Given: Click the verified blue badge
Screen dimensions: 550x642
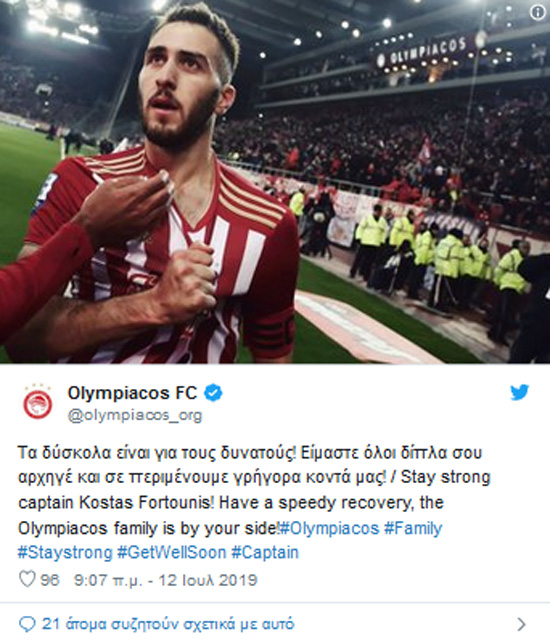Looking at the screenshot, I should pos(213,393).
